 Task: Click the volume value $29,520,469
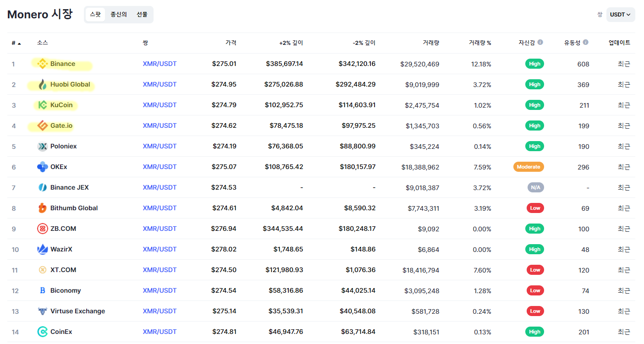pos(419,64)
